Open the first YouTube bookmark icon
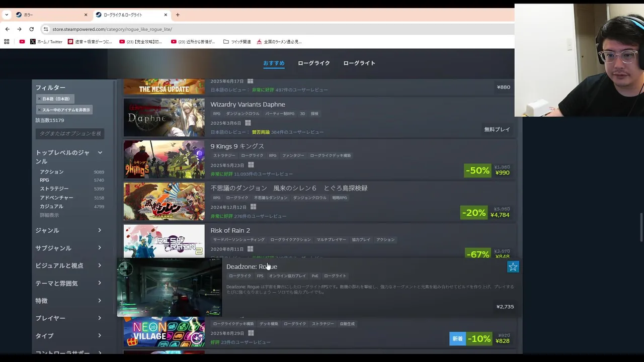Screen dimensions: 644x362 tap(22, 42)
